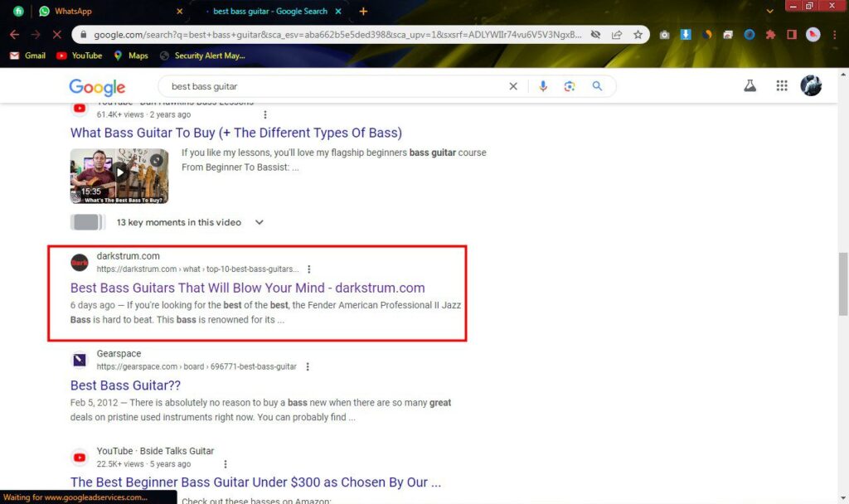Click the browser profile avatar in toolbar

813,35
